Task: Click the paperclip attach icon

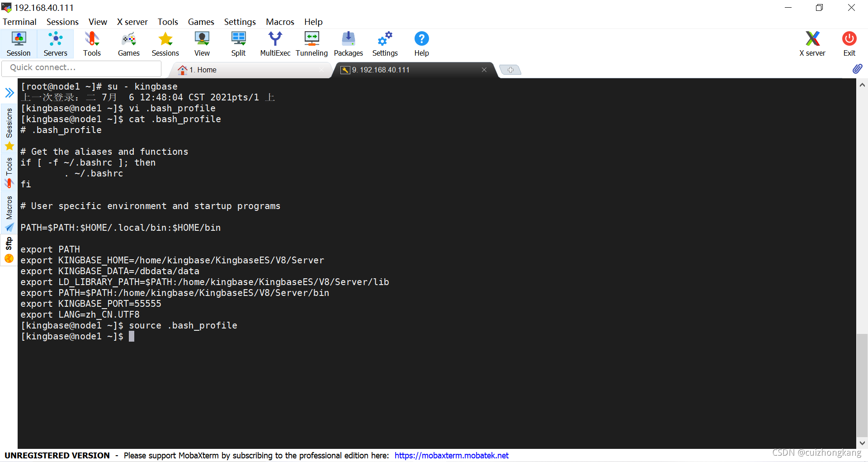Action: pyautogui.click(x=857, y=69)
